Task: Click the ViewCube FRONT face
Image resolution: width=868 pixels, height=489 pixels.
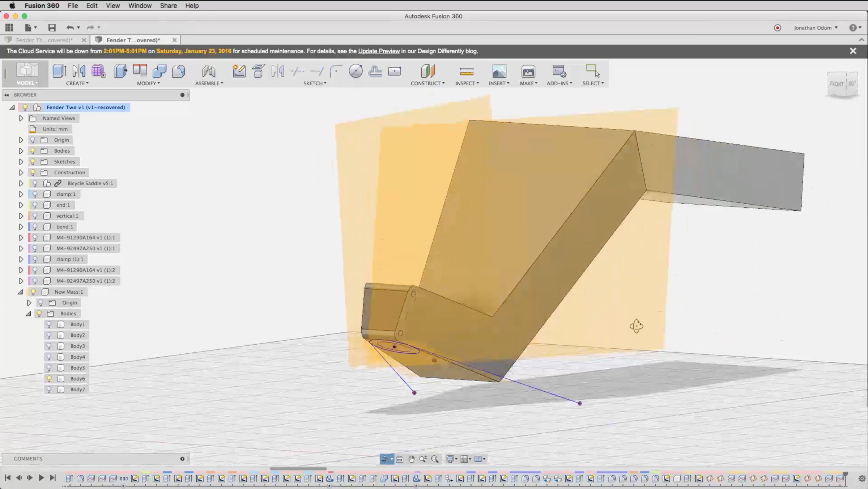Action: (x=837, y=84)
